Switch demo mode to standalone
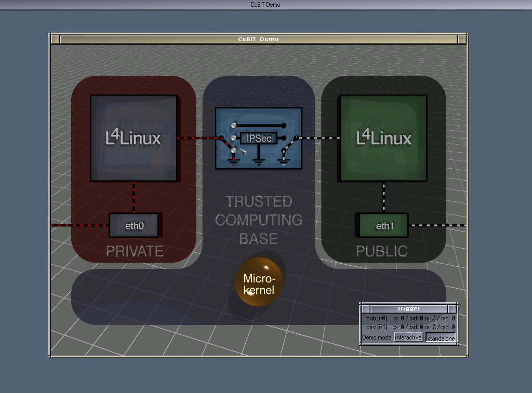 441,338
